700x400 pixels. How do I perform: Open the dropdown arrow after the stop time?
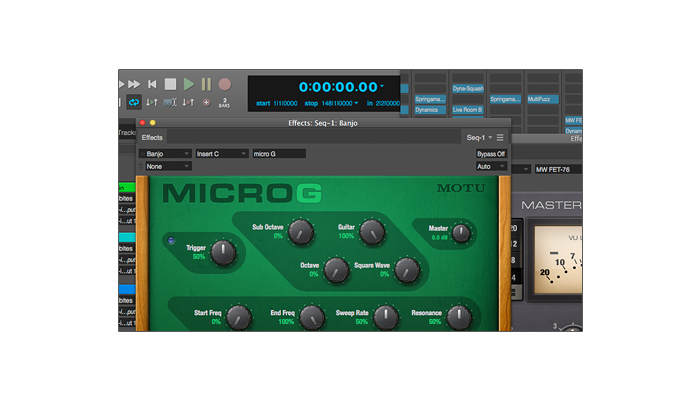click(356, 103)
